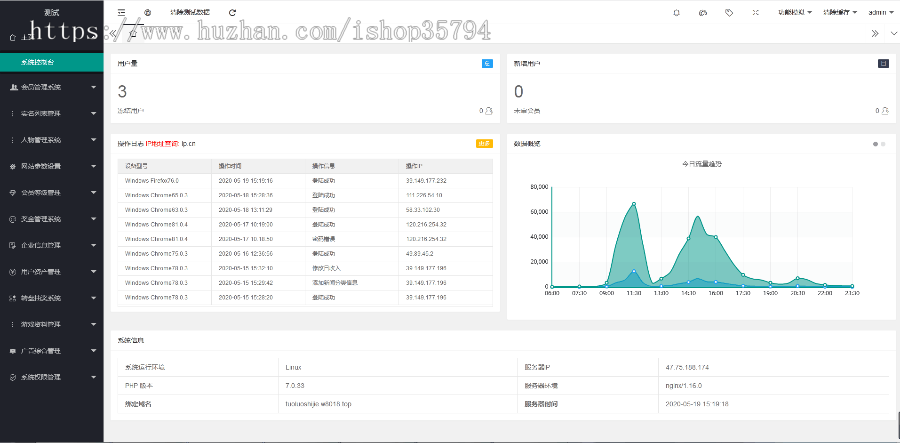
Task: Open the admin user dropdown
Action: (857, 12)
